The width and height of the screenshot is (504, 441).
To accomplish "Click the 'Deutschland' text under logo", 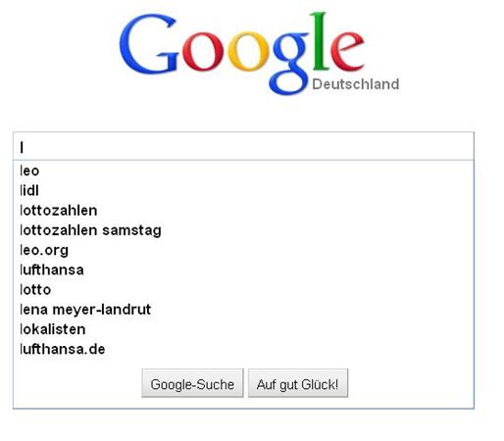I will pos(356,84).
